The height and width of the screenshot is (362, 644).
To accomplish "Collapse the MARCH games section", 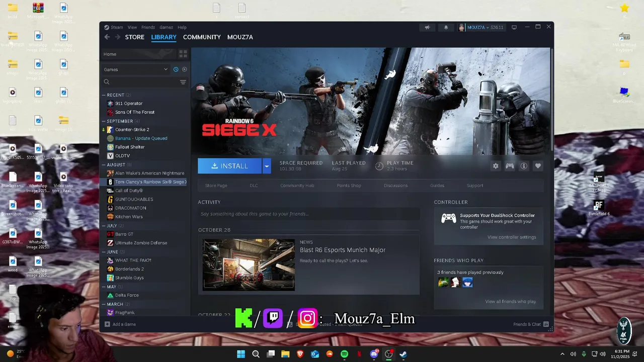I will click(x=104, y=304).
